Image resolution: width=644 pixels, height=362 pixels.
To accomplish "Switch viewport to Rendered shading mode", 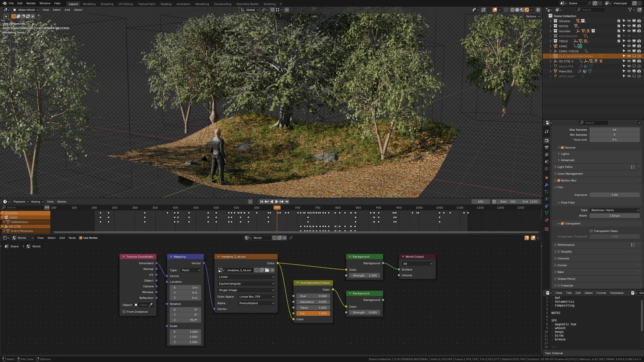I will (x=527, y=10).
